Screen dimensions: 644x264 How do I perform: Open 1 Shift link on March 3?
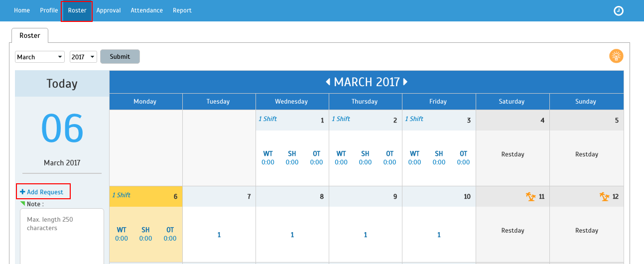414,119
